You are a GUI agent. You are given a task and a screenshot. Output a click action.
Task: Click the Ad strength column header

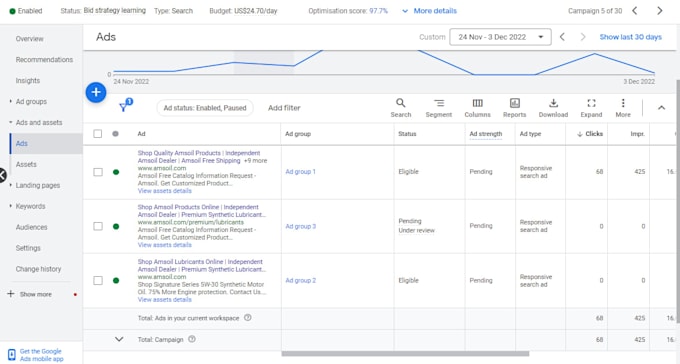(486, 134)
